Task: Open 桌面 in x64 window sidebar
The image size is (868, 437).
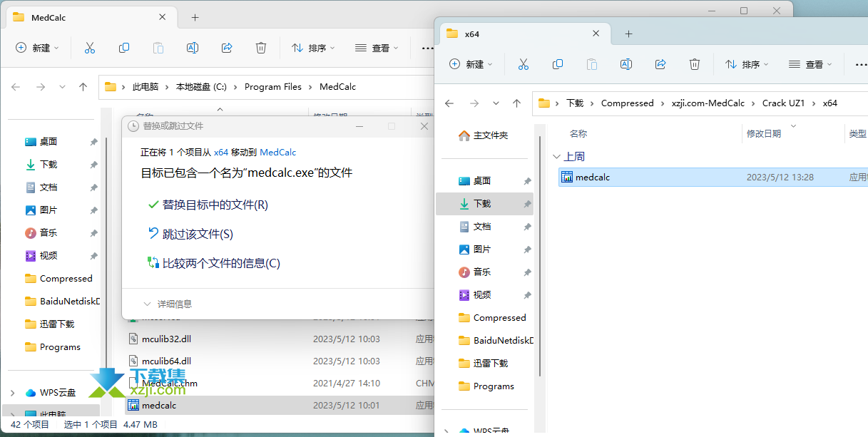Action: click(482, 180)
